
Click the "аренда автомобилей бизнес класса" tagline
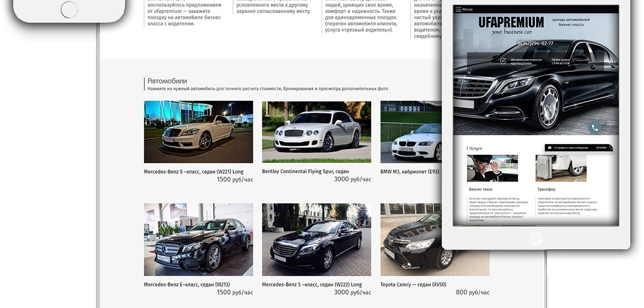(x=571, y=22)
